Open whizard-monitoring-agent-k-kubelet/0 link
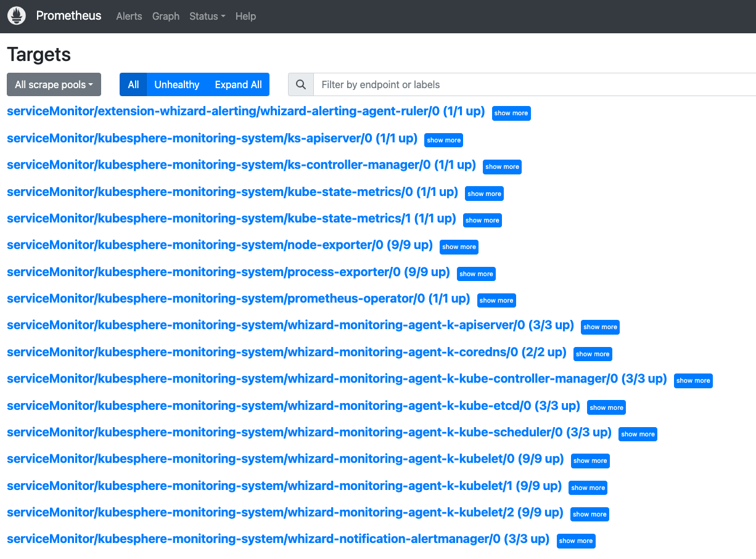This screenshot has height=559, width=756. 286,459
